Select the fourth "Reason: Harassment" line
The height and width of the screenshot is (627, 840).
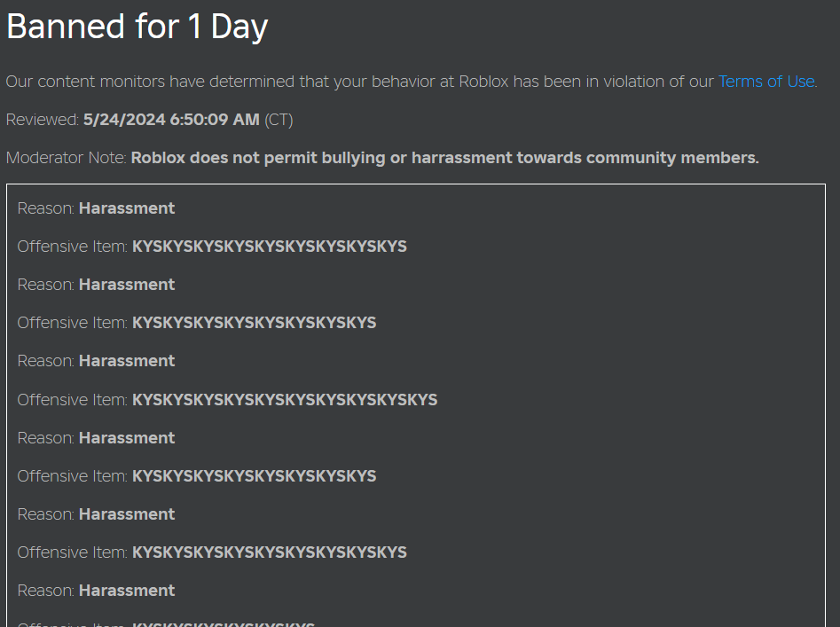pos(97,438)
